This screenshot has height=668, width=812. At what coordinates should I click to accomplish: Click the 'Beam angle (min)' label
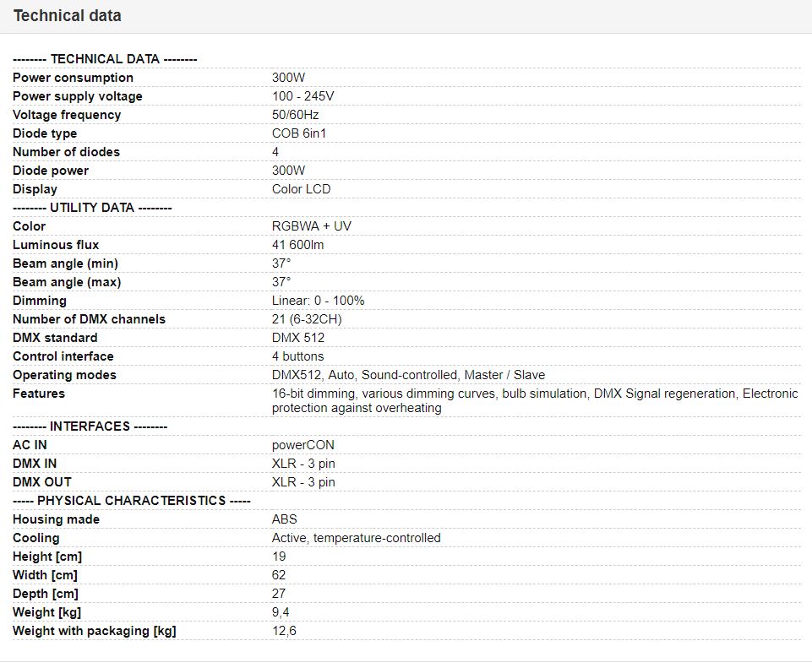pyautogui.click(x=65, y=263)
